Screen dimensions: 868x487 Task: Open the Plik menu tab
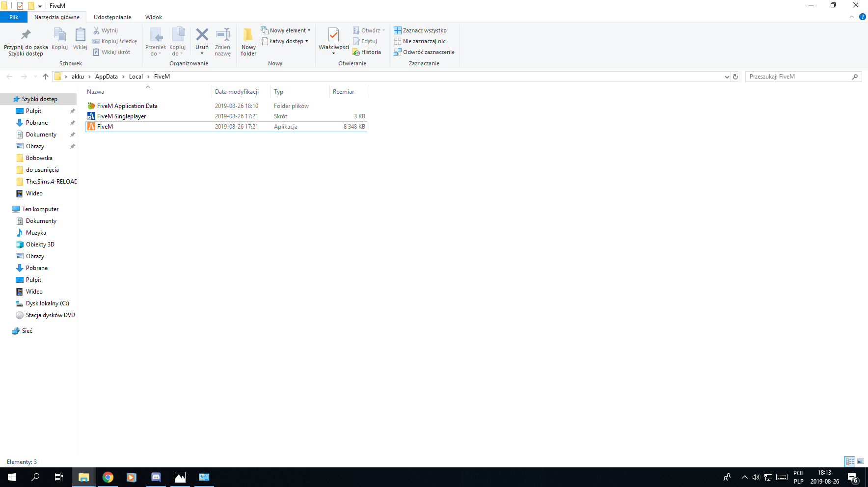click(x=14, y=17)
